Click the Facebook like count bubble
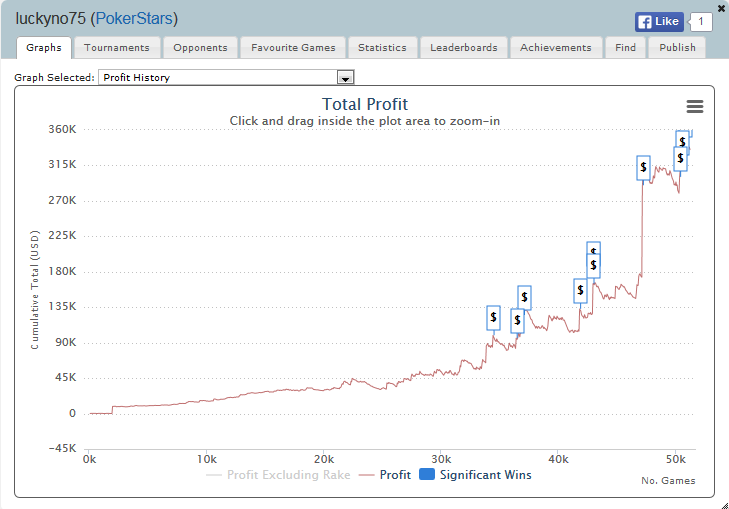The image size is (729, 509). tap(701, 22)
